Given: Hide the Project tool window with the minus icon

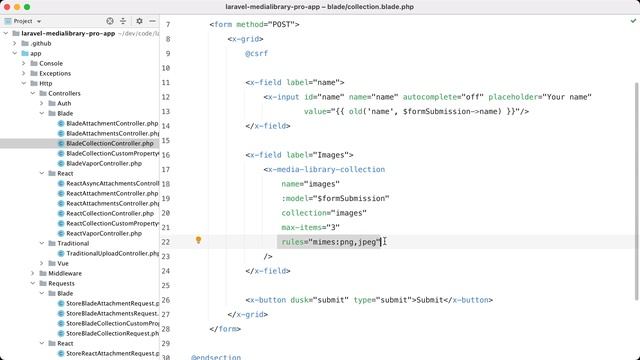Looking at the screenshot, I should (x=152, y=21).
